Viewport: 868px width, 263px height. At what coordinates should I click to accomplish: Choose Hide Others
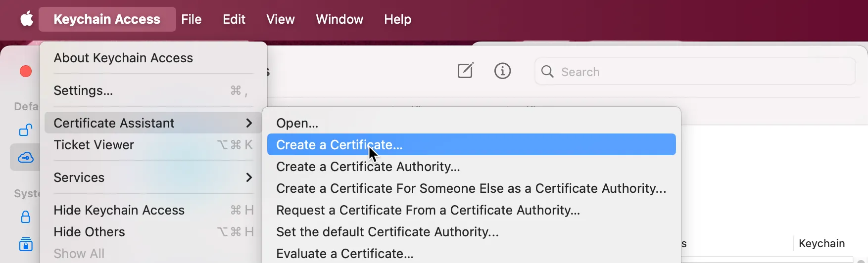[153, 232]
